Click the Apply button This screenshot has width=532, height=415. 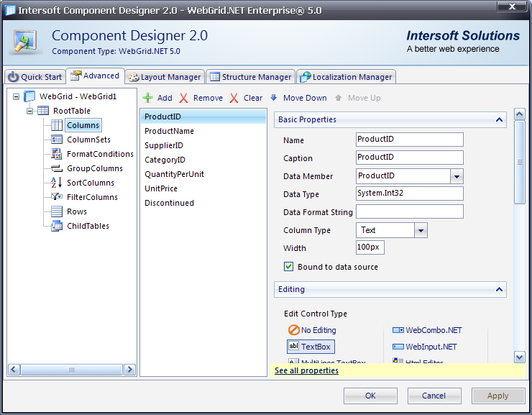[497, 396]
